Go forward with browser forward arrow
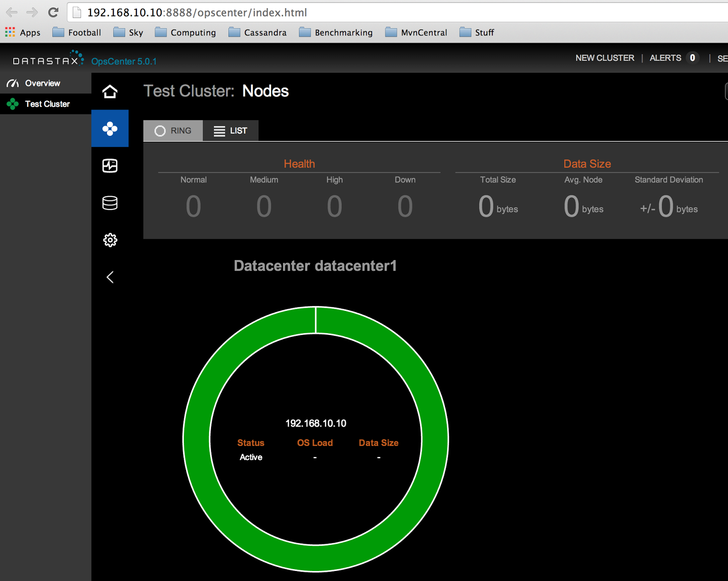 [32, 12]
